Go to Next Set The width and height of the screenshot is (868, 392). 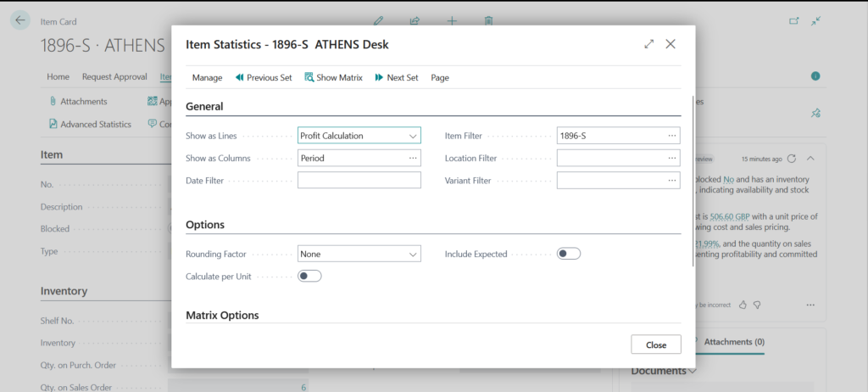pos(396,77)
